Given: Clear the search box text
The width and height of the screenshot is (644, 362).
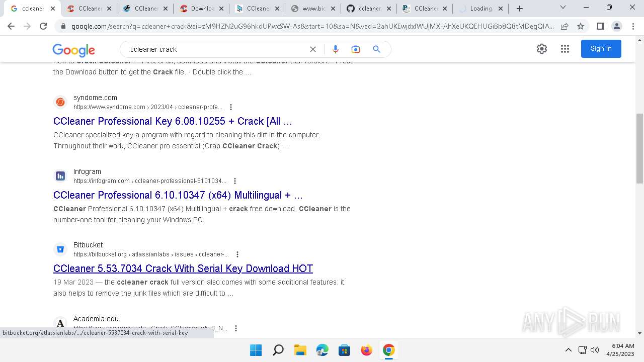Looking at the screenshot, I should 313,49.
